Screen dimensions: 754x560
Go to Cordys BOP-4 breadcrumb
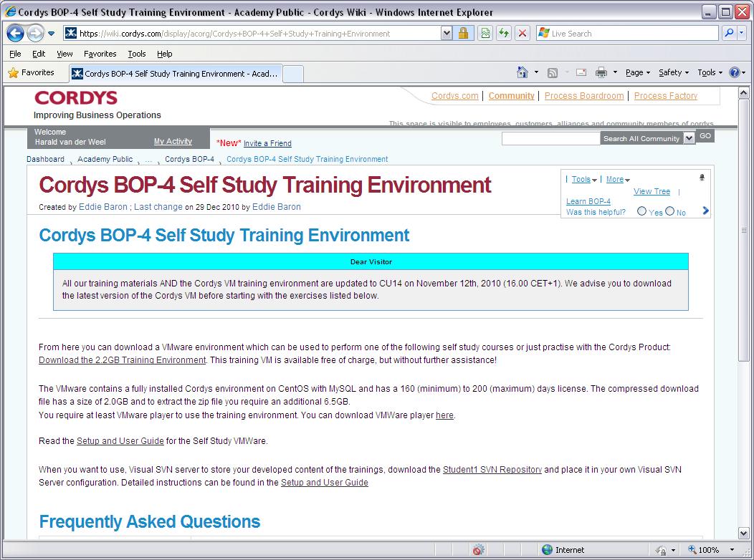point(189,159)
